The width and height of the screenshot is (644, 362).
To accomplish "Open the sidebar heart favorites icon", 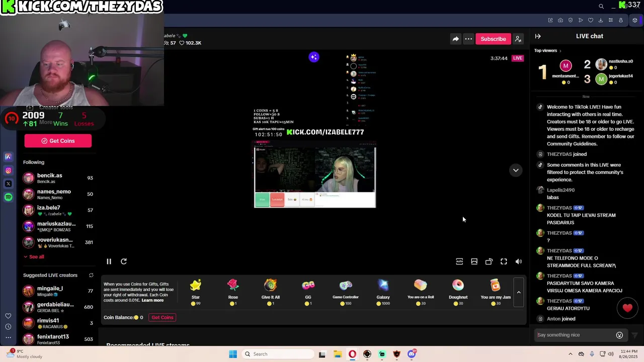I will pos(8,316).
